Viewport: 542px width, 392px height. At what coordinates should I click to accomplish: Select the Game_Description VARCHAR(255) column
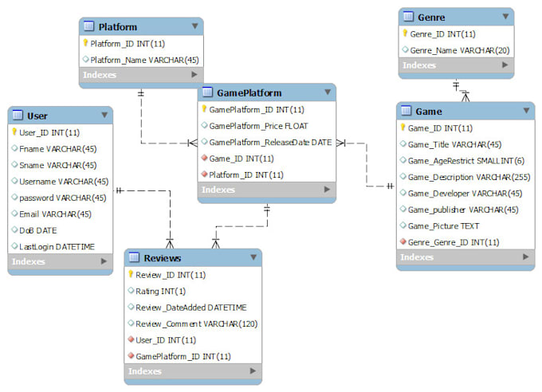pos(465,177)
